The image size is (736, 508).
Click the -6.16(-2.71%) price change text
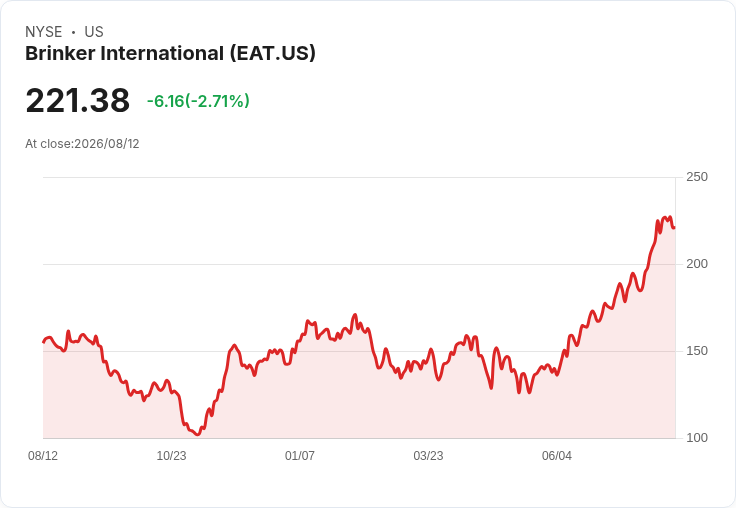198,101
